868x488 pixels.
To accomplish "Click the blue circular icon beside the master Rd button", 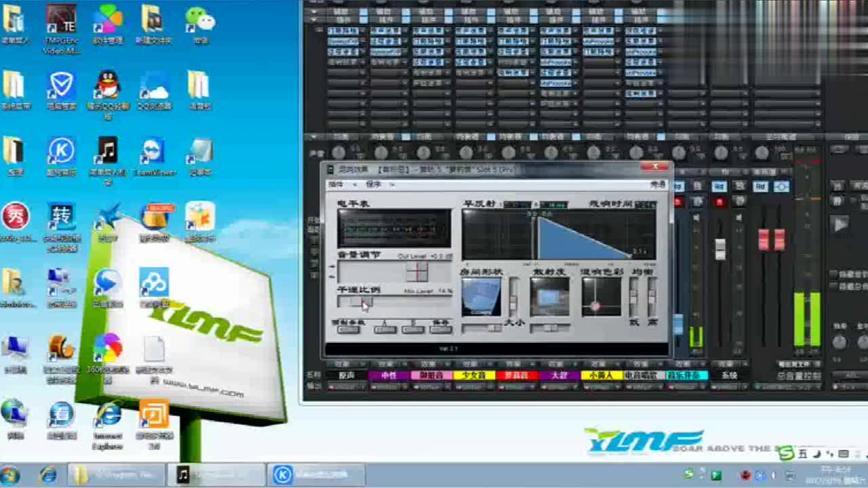I will pos(781,186).
